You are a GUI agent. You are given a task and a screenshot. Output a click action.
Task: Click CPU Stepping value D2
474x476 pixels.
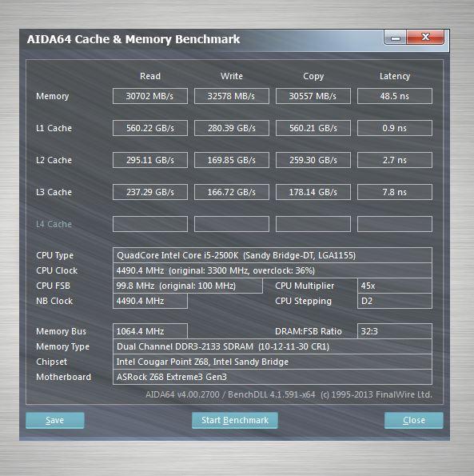tap(395, 301)
